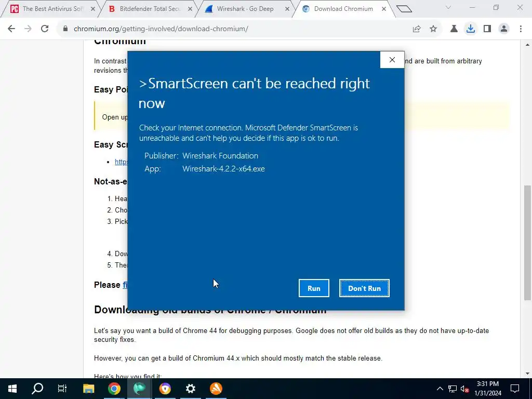
Task: Close the Download Chromium tab
Action: (384, 9)
